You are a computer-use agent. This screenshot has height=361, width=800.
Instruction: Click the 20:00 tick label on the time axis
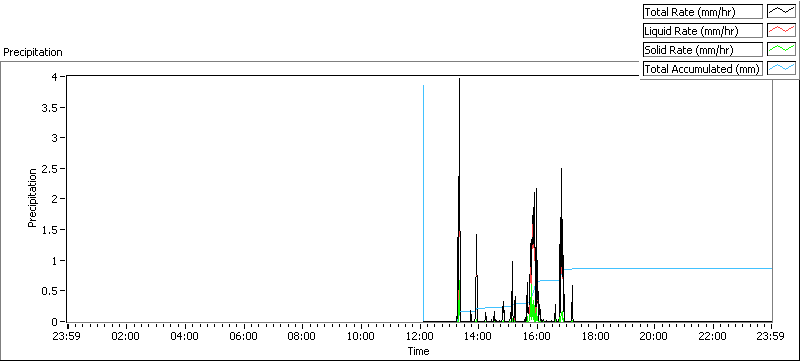(x=654, y=336)
